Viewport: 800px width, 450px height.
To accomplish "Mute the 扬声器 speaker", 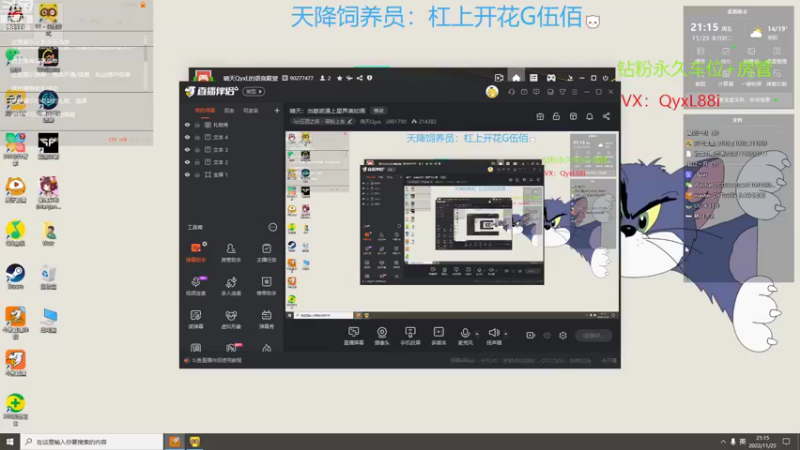I will click(x=494, y=336).
